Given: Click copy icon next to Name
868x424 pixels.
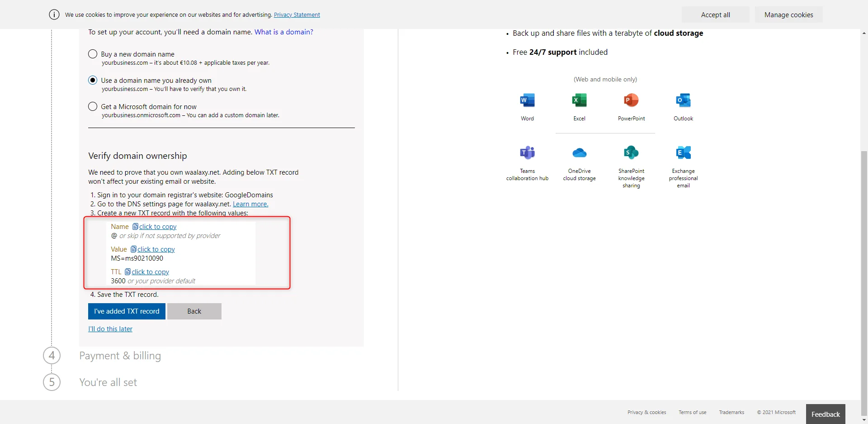Looking at the screenshot, I should pyautogui.click(x=135, y=226).
